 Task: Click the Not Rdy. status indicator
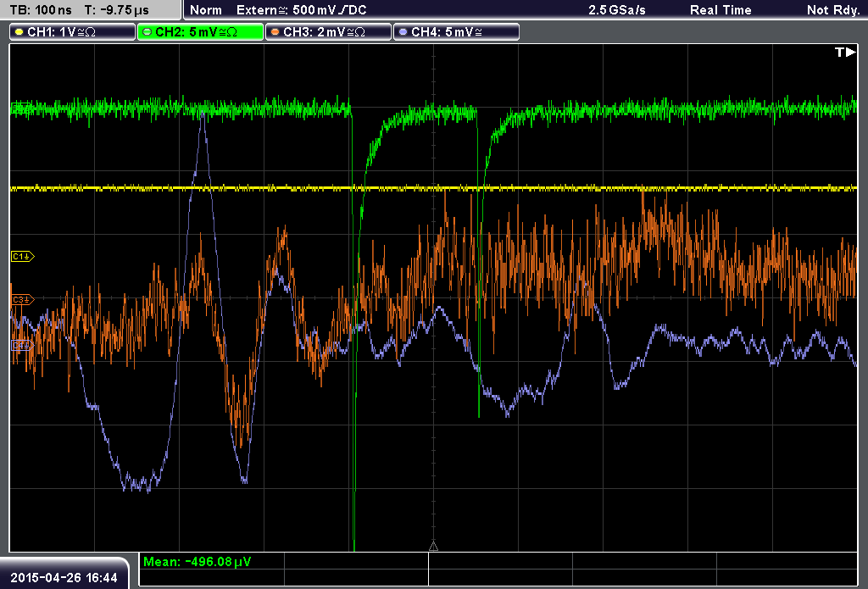(833, 10)
